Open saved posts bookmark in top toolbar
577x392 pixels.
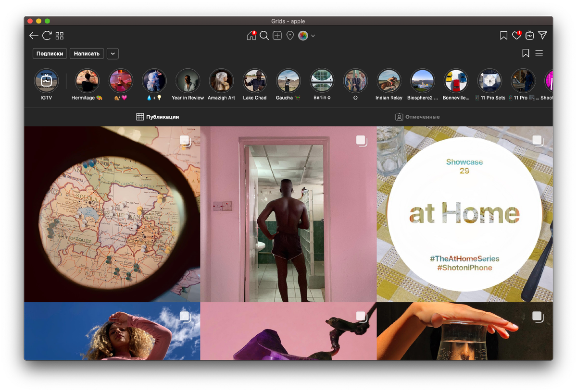[503, 36]
